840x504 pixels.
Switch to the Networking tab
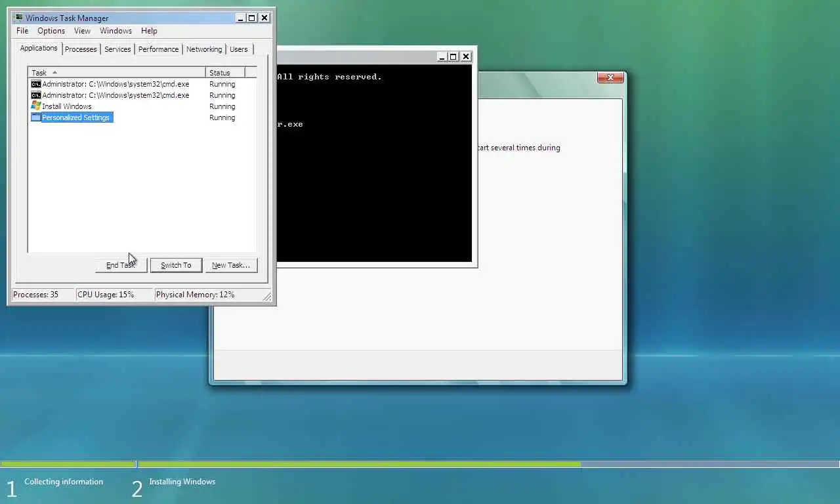[x=204, y=49]
